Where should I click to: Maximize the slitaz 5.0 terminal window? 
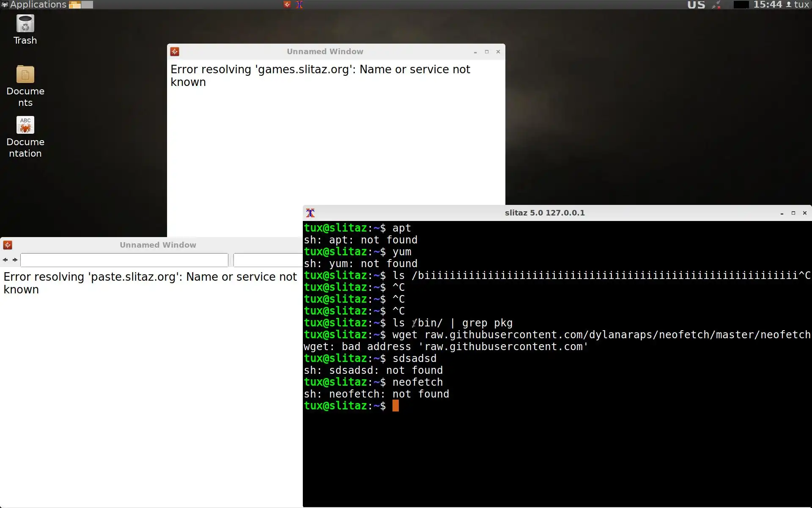pos(793,213)
